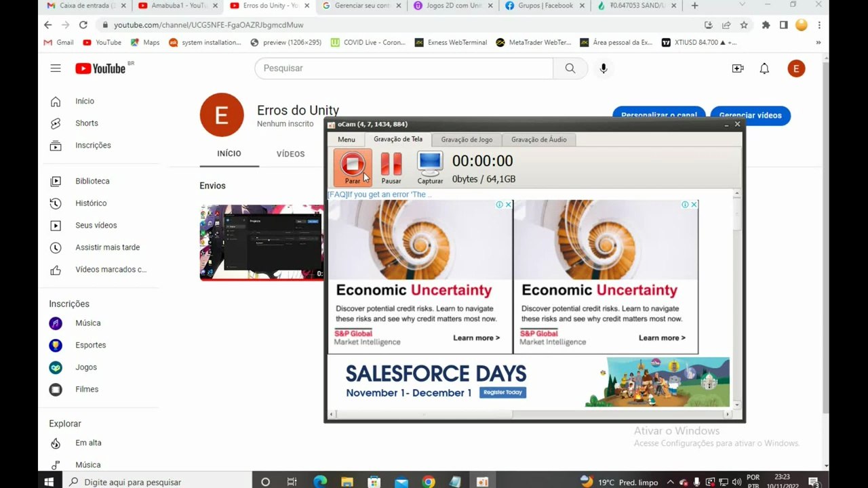The width and height of the screenshot is (868, 488).
Task: Select the channel VÍDEOS tab
Action: point(291,154)
